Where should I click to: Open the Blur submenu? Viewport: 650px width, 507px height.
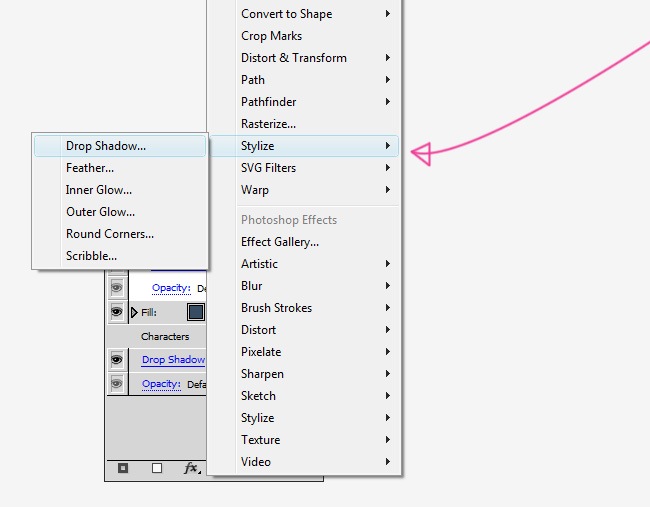tap(304, 286)
